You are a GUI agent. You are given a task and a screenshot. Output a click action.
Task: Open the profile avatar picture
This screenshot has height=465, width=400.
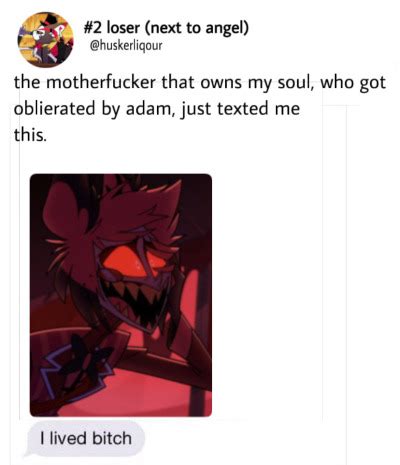[46, 39]
